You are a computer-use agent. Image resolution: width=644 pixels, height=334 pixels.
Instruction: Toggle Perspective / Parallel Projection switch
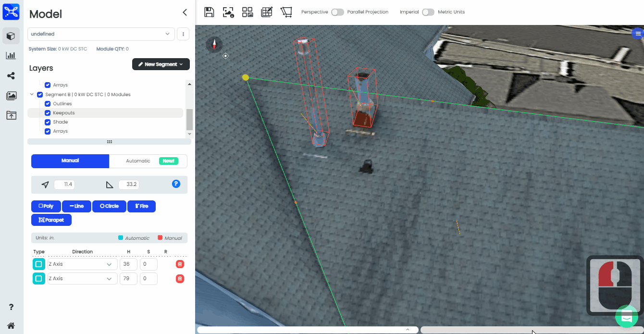(338, 12)
